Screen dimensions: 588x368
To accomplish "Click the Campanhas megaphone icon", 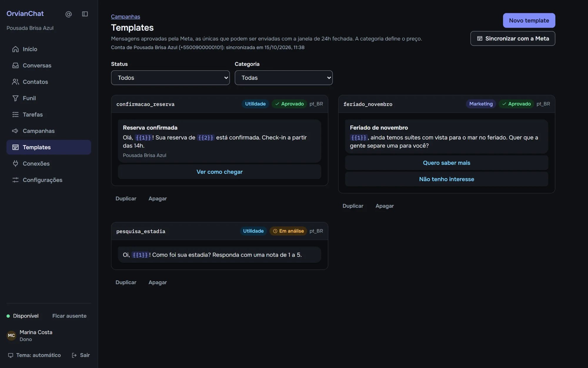I will (x=15, y=131).
